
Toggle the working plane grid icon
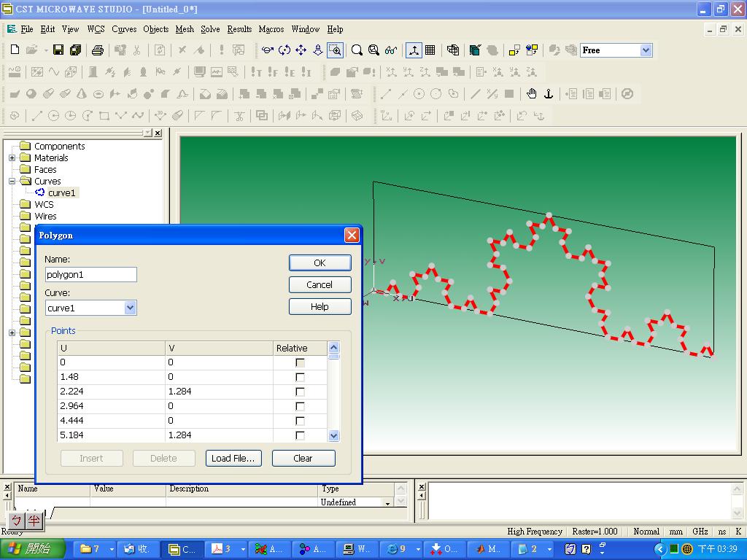click(430, 50)
